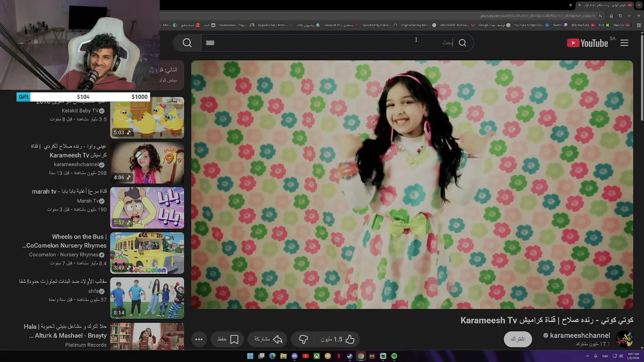Image resolution: width=644 pixels, height=362 pixels.
Task: Save the video with حفظ bookmark button
Action: [x=228, y=339]
